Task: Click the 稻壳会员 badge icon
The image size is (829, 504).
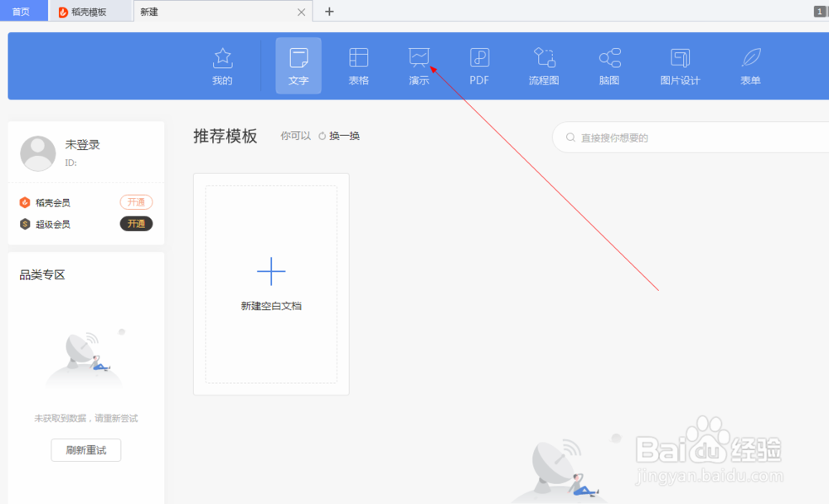Action: pyautogui.click(x=25, y=202)
